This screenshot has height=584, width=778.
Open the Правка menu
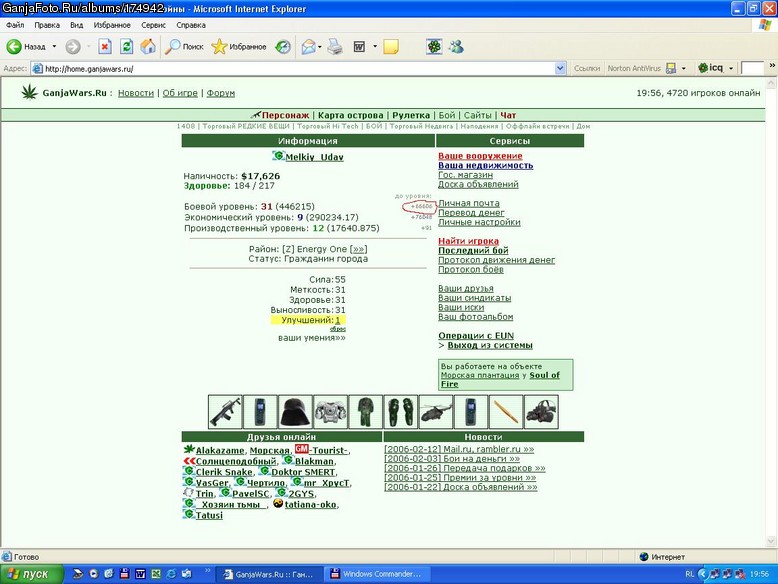(x=47, y=25)
